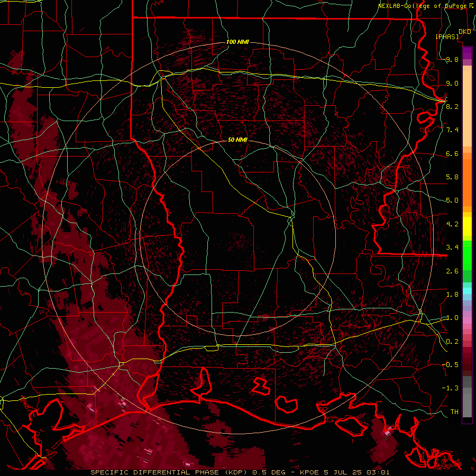Click the KPOE station identifier in caption
This screenshot has width=476, height=476.
tap(309, 472)
